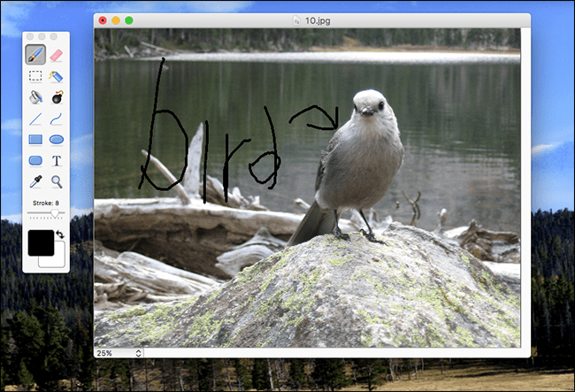
Task: Activate the Bomb tool
Action: [57, 97]
